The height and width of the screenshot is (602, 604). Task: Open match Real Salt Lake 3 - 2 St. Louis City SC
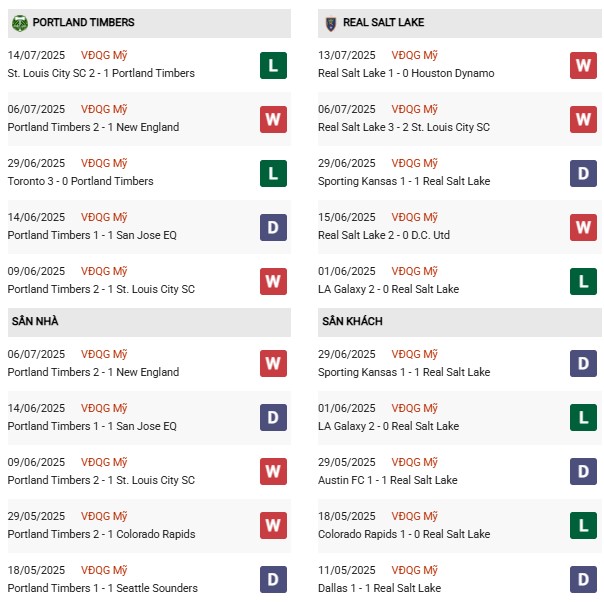[404, 127]
